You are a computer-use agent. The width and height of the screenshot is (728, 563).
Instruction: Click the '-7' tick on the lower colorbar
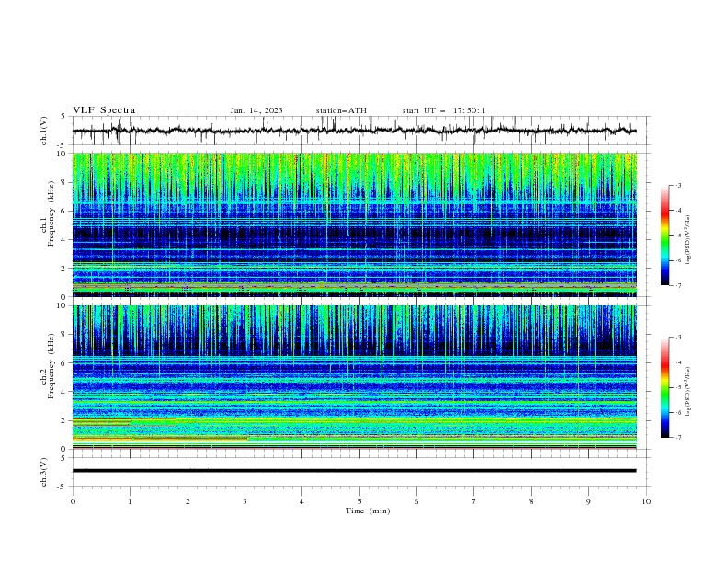[677, 438]
